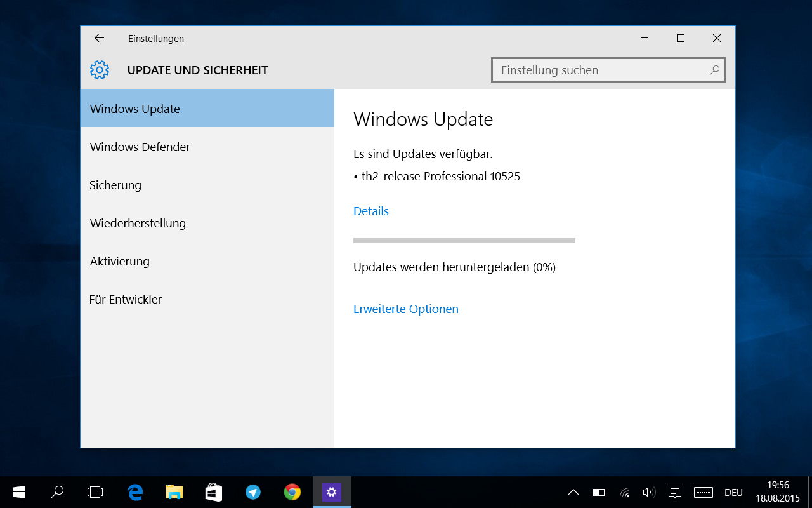Open Telegram from the taskbar
Viewport: 812px width, 508px height.
[x=252, y=492]
